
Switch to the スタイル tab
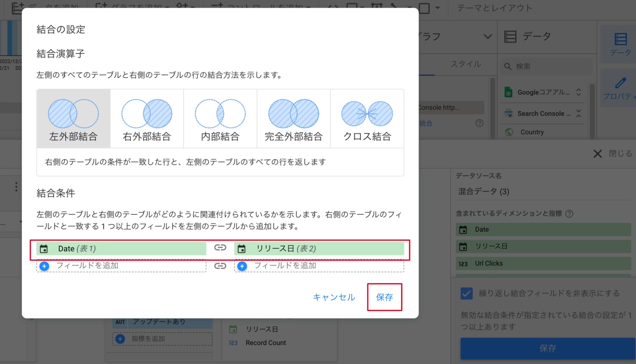[465, 64]
